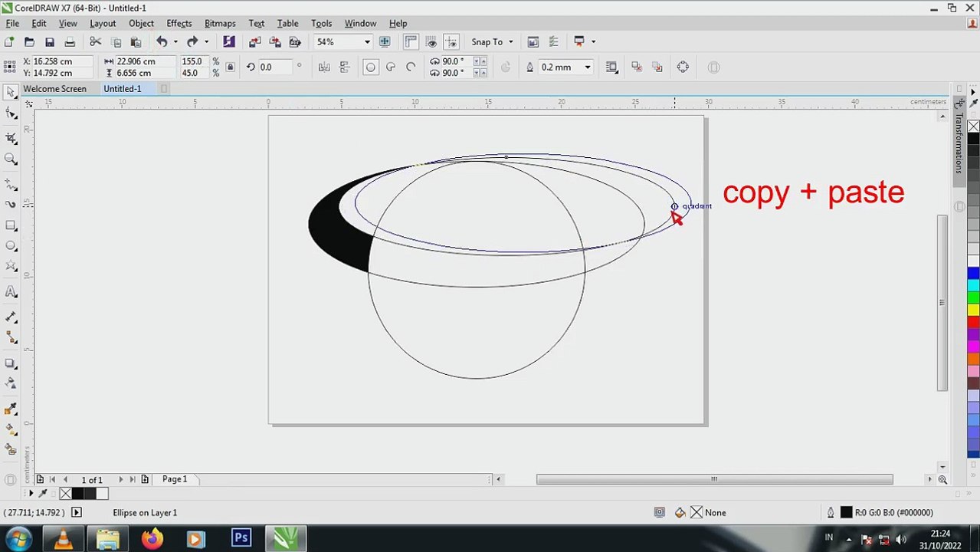Image resolution: width=980 pixels, height=552 pixels.
Task: Go to next page arrow
Action: tap(120, 480)
